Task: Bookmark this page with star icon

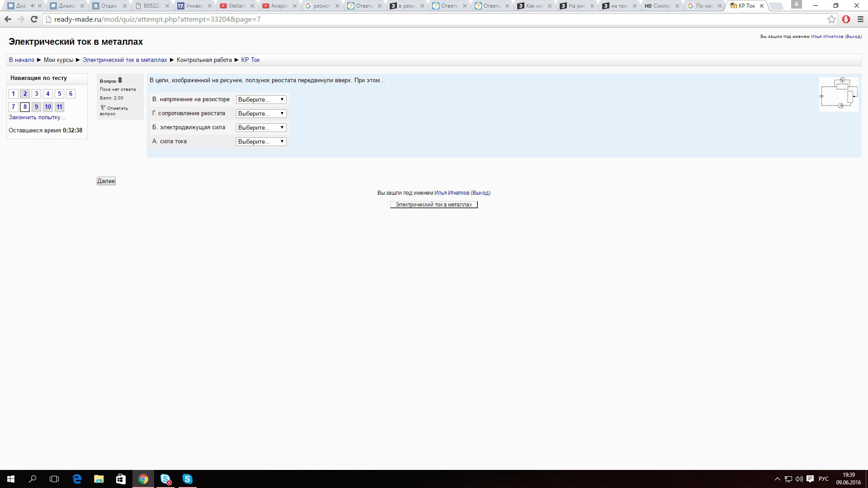Action: (x=831, y=19)
